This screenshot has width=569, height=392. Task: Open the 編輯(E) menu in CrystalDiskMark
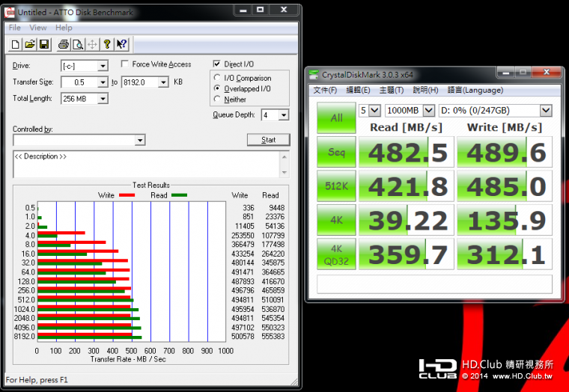click(358, 91)
